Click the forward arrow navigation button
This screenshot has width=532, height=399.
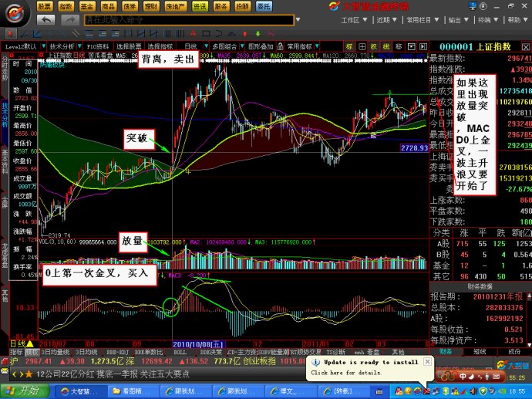70,20
